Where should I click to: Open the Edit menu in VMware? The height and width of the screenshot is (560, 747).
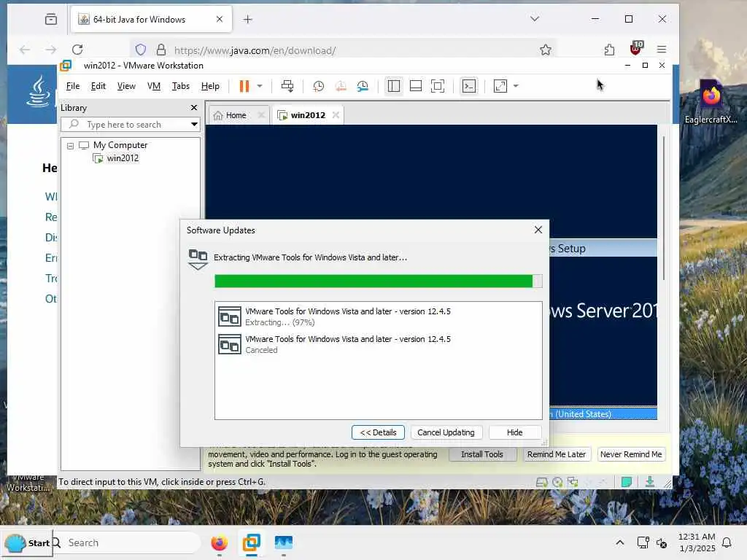click(98, 86)
